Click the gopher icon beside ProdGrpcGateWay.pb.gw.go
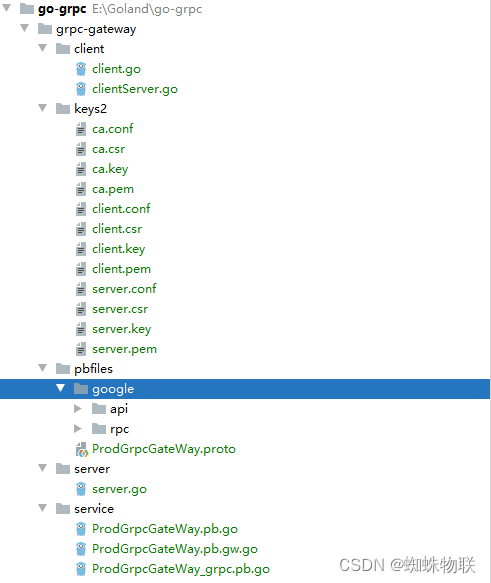This screenshot has height=583, width=491. 81,549
